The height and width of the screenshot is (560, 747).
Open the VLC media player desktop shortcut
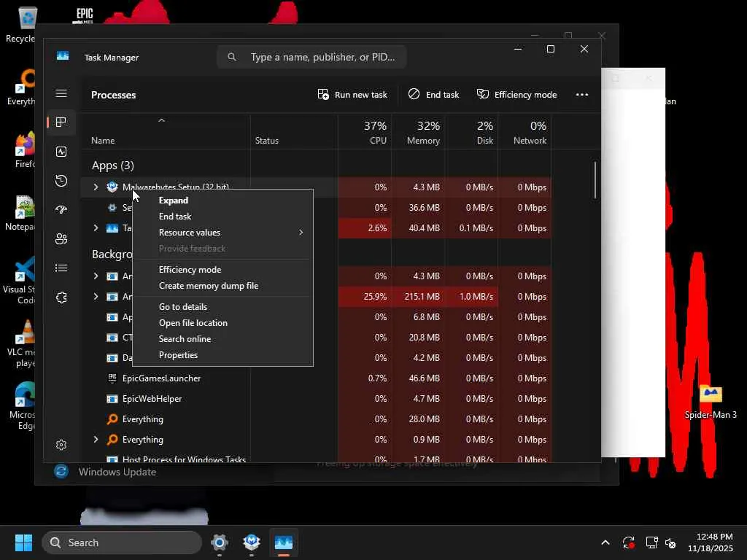(21, 344)
